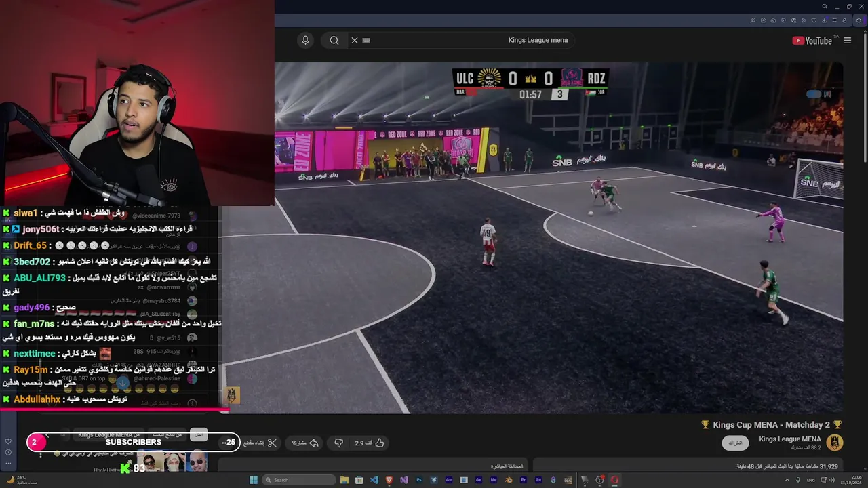868x488 pixels.
Task: Expand the system tray hidden icons chevron
Action: coord(786,480)
